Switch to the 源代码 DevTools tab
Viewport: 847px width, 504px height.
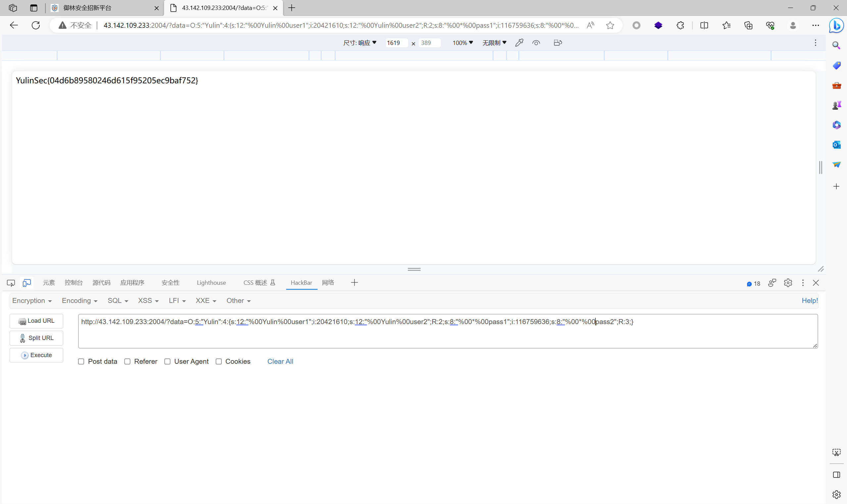[x=101, y=282]
